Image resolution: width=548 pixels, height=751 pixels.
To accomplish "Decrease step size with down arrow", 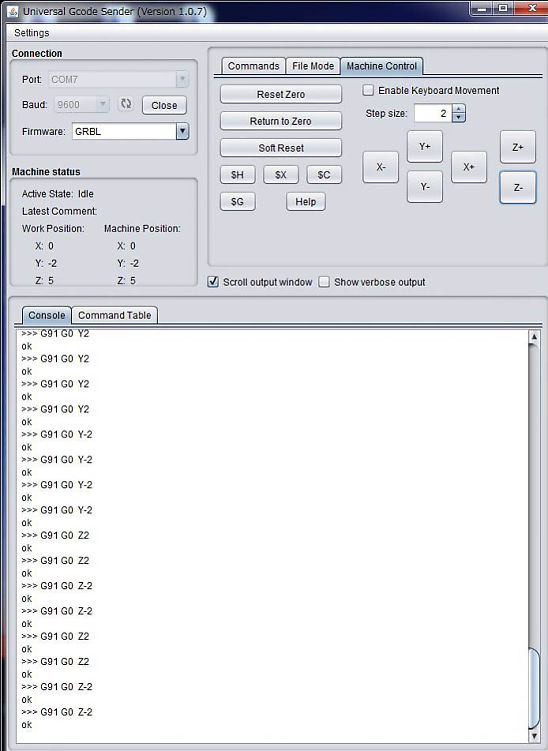I will 459,117.
